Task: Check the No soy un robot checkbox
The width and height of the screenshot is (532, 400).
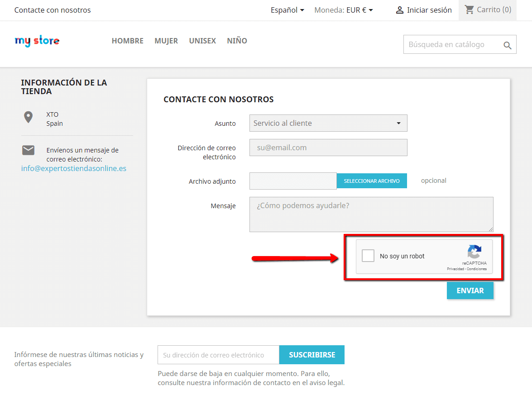Action: [x=368, y=256]
